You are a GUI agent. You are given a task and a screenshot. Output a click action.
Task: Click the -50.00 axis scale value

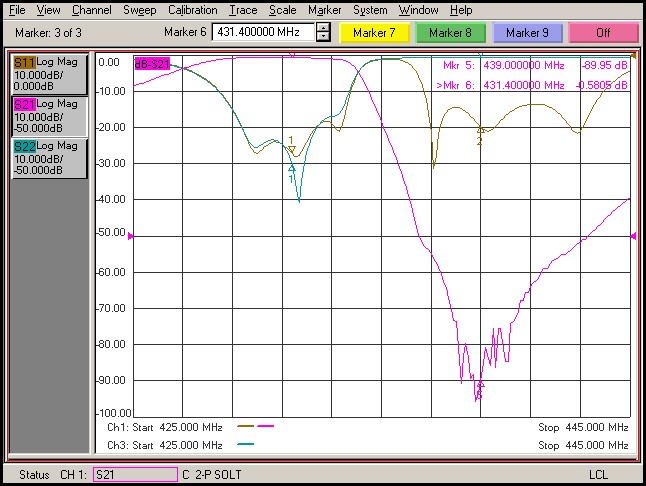pos(111,232)
